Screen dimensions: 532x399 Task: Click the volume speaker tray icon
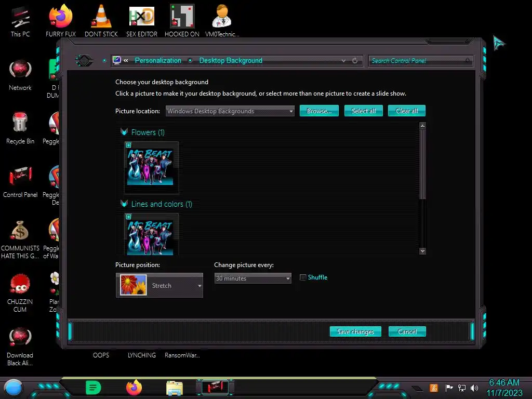click(x=474, y=388)
